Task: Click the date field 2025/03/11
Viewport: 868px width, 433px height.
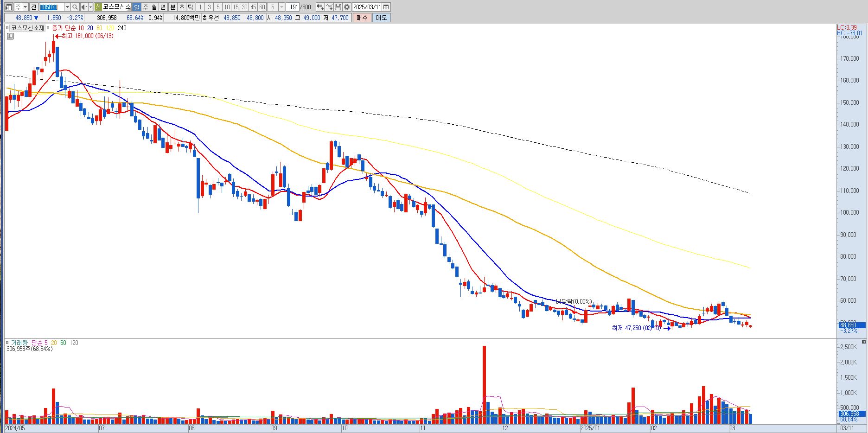Action: [367, 7]
